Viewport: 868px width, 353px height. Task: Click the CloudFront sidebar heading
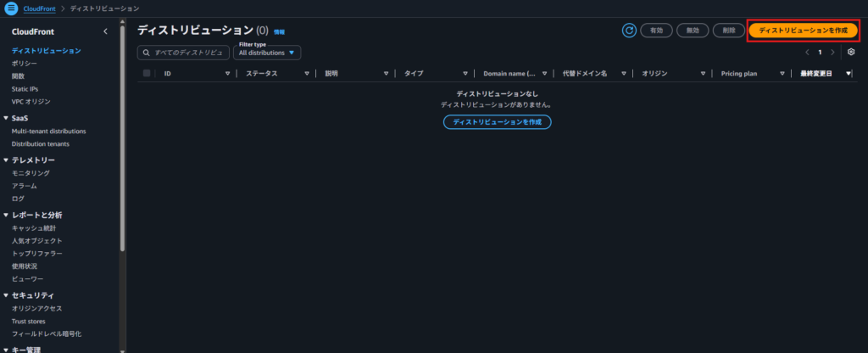tap(33, 31)
